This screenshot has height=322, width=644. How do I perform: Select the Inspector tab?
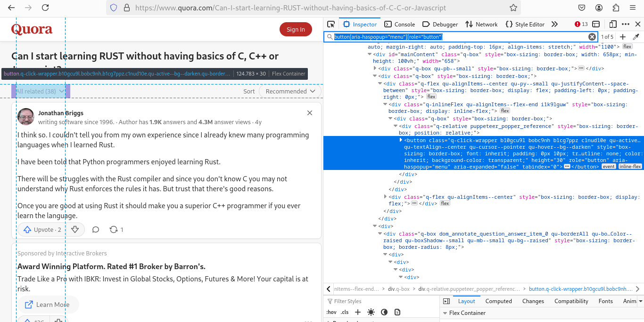coord(359,24)
